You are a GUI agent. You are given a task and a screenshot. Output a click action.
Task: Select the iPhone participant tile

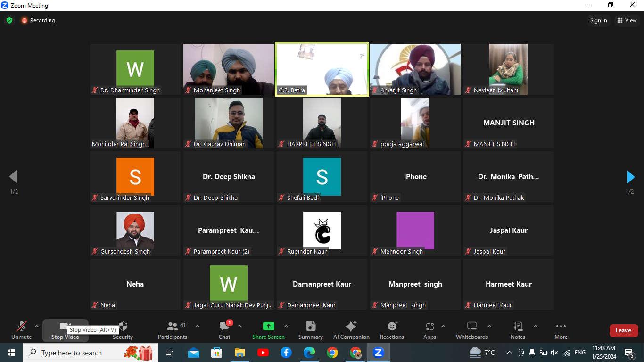[415, 177]
